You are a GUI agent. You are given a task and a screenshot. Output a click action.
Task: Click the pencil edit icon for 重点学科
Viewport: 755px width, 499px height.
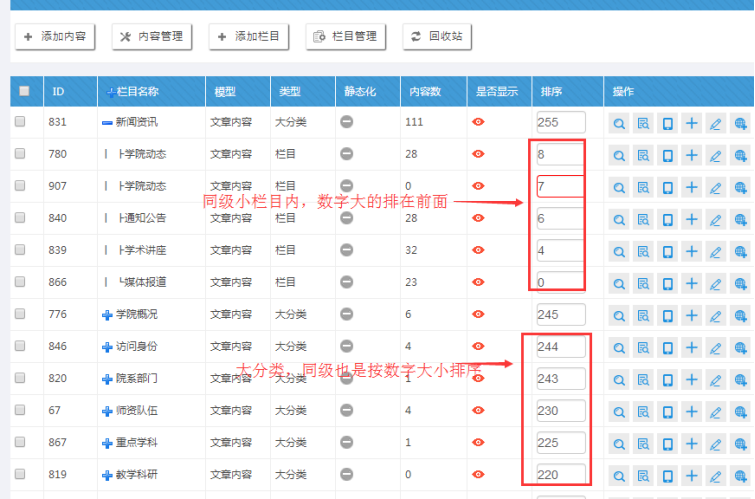click(715, 443)
